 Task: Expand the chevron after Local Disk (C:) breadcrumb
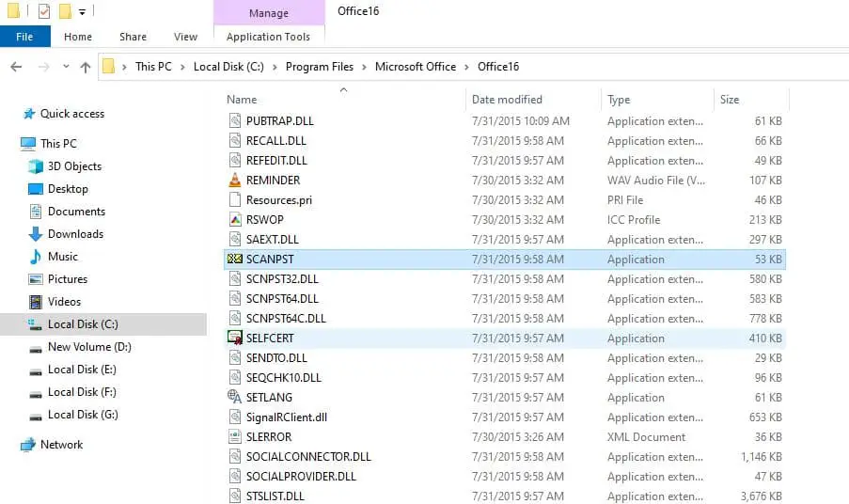click(275, 67)
